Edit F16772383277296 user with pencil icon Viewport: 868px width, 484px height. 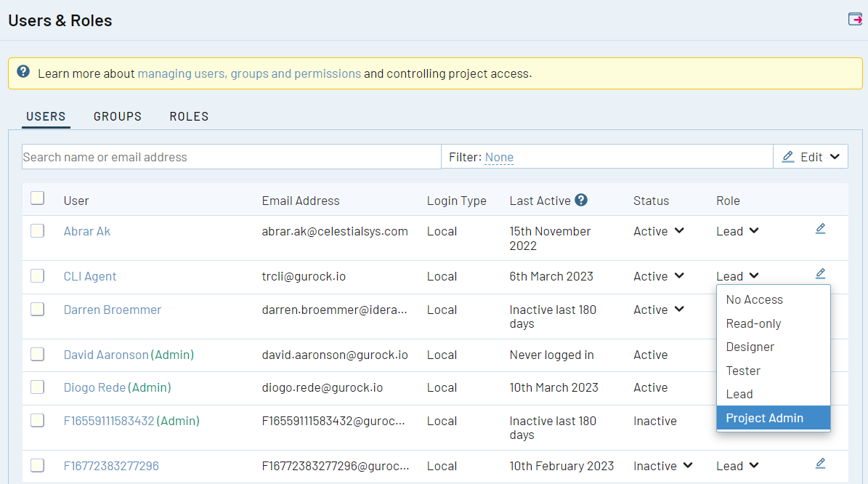820,464
